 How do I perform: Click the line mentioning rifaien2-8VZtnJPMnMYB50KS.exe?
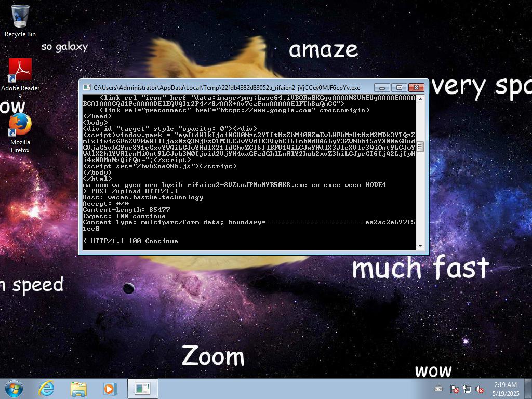pos(235,185)
